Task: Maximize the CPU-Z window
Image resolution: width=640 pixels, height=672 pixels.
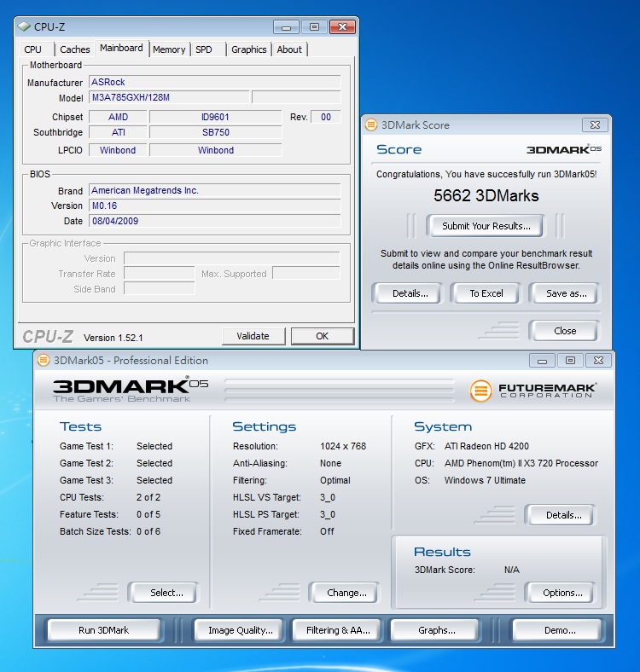Action: 314,27
